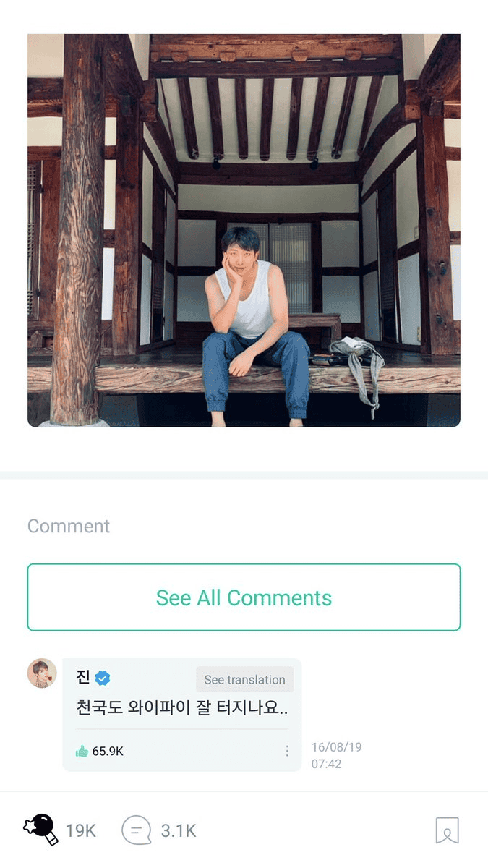
Task: Like 진's comment with the thumbs-up icon
Action: (82, 752)
